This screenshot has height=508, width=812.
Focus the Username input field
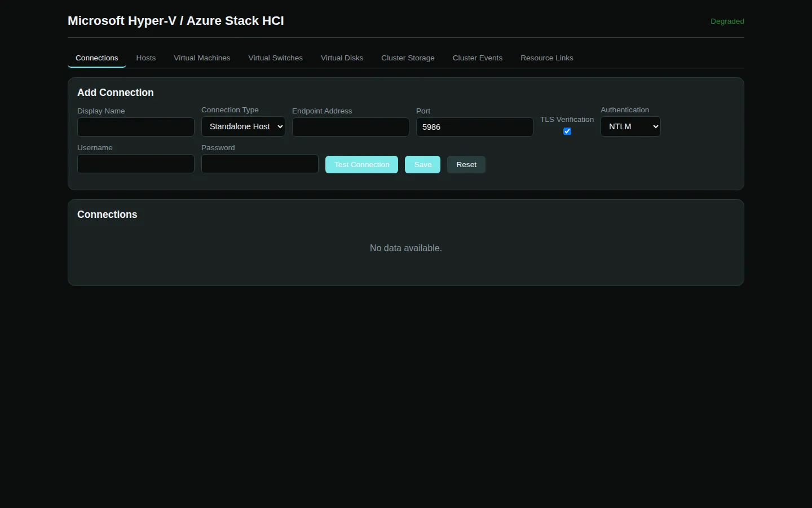click(x=136, y=164)
